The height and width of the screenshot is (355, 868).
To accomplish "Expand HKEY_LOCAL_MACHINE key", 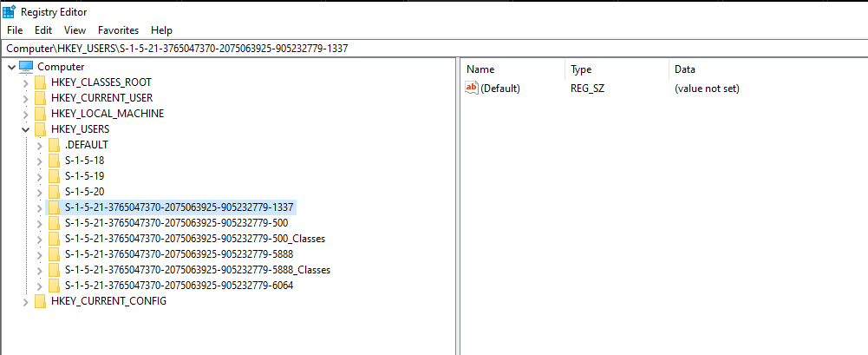I will pyautogui.click(x=25, y=114).
